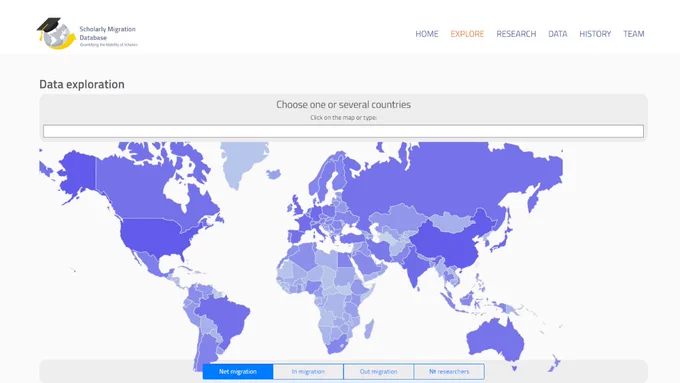This screenshot has width=680, height=383.
Task: Show the № researchers view
Action: tap(449, 372)
